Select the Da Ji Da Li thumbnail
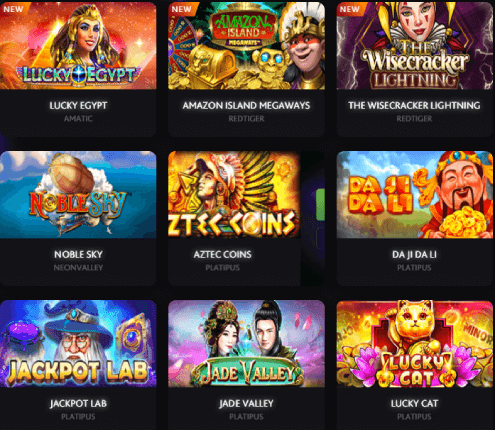495x430 pixels. [415, 195]
